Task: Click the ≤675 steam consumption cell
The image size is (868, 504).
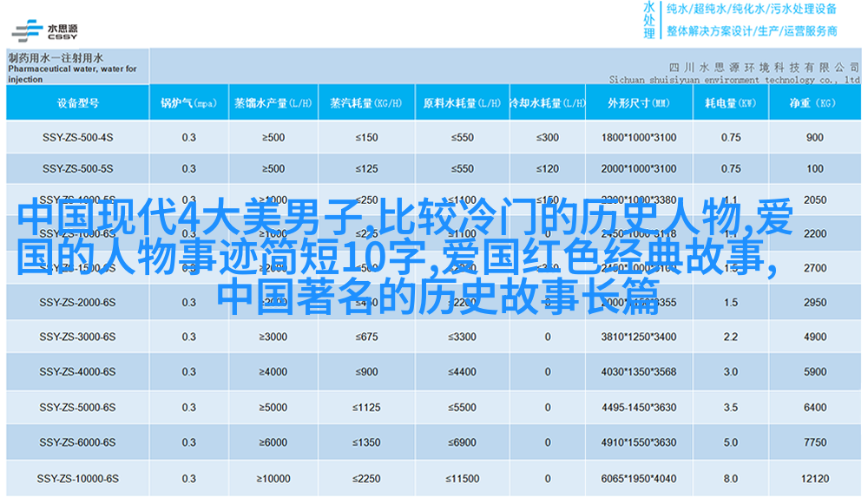Action: pos(366,337)
